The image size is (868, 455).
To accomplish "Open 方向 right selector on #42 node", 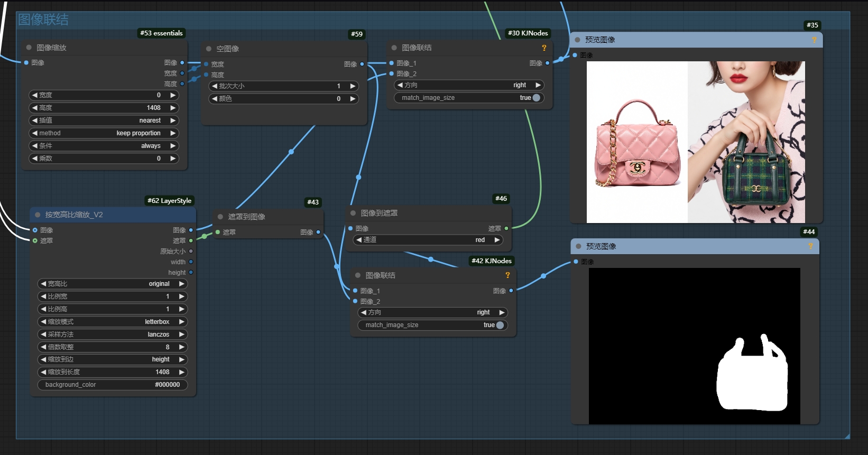I will [x=433, y=312].
